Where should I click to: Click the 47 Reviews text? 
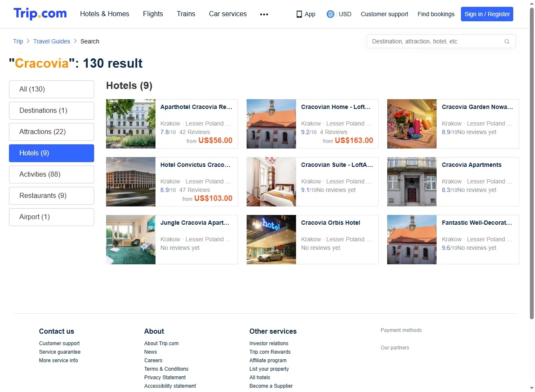[x=195, y=190]
